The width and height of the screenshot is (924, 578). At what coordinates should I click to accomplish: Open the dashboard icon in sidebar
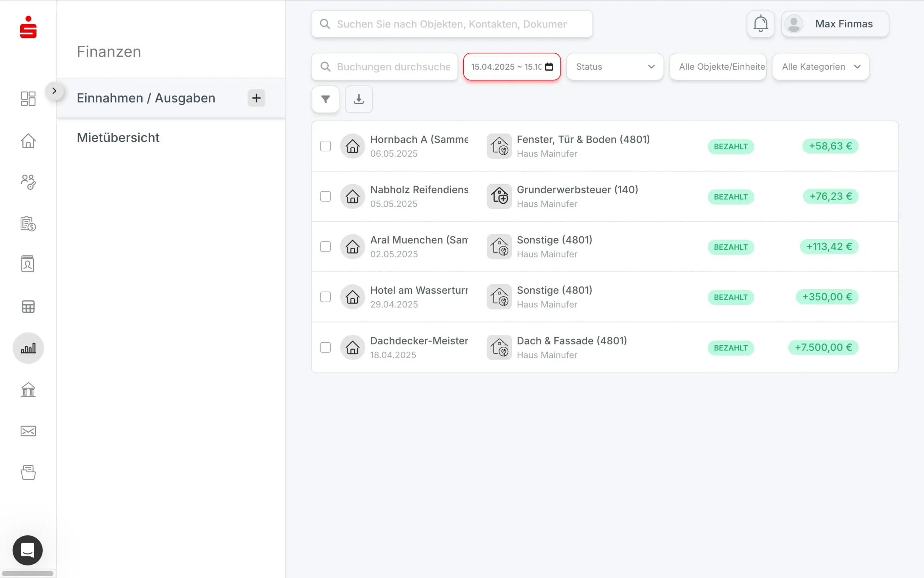pyautogui.click(x=28, y=98)
